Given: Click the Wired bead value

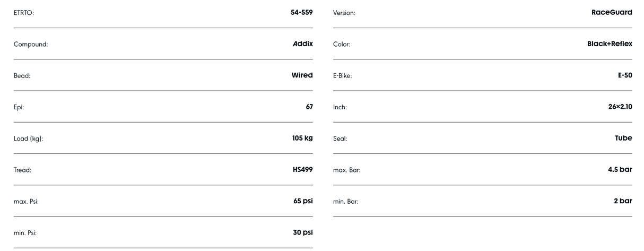Looking at the screenshot, I should pos(302,75).
